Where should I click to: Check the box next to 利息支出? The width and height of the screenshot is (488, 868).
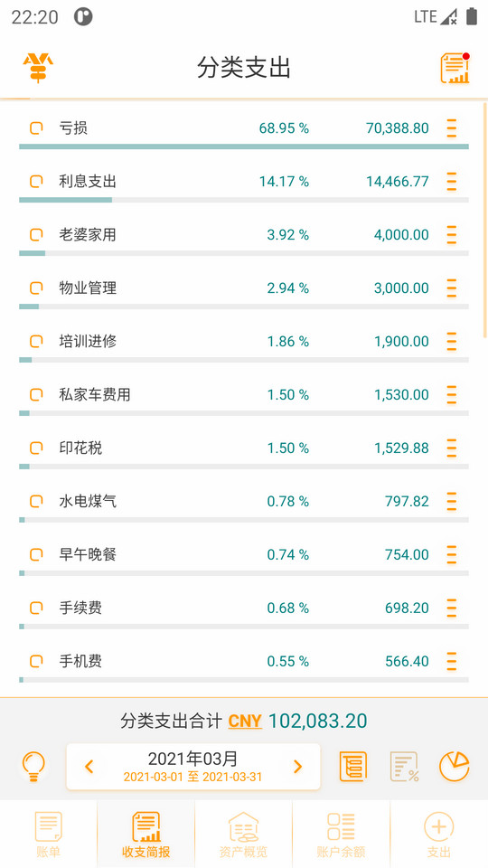tap(36, 182)
